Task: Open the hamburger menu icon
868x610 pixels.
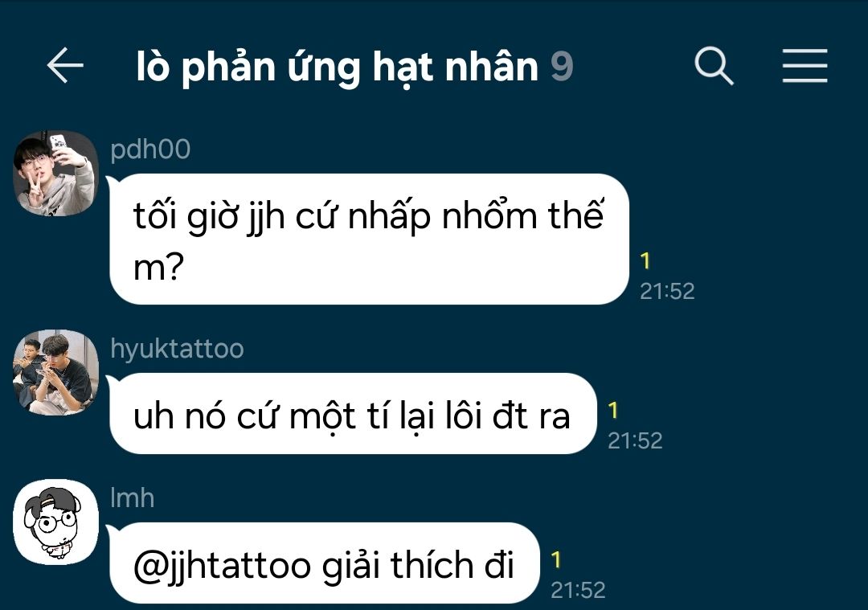Action: [x=805, y=66]
